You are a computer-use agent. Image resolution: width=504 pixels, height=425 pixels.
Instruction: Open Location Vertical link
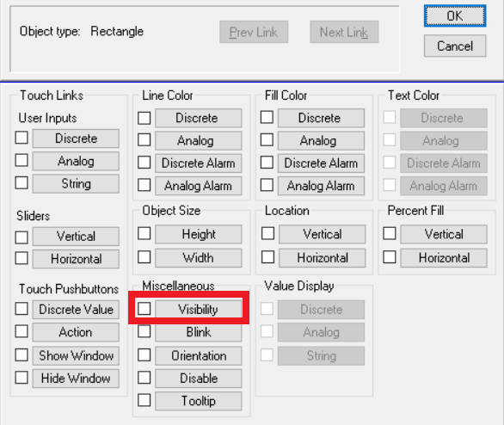[x=322, y=234]
